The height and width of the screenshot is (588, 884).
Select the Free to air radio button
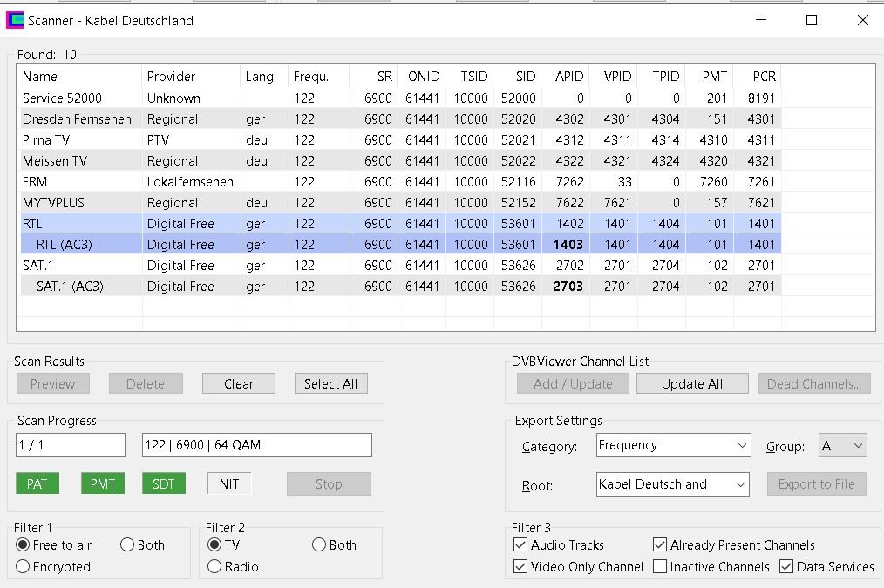point(24,545)
